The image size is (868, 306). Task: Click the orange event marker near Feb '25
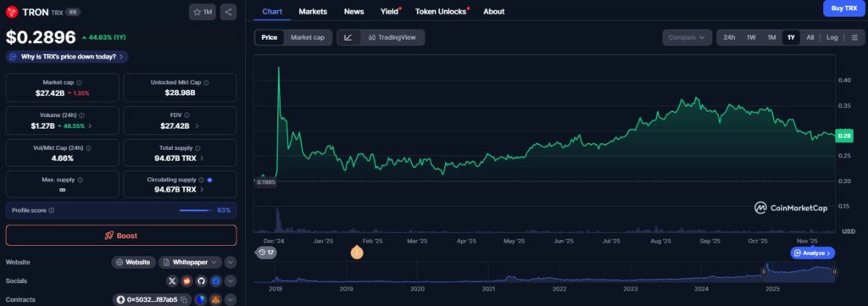[x=357, y=253]
